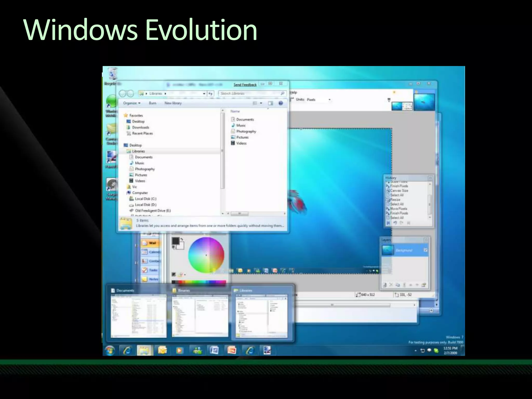
Task: Click the Help question mark in Explorer
Action: 281,103
